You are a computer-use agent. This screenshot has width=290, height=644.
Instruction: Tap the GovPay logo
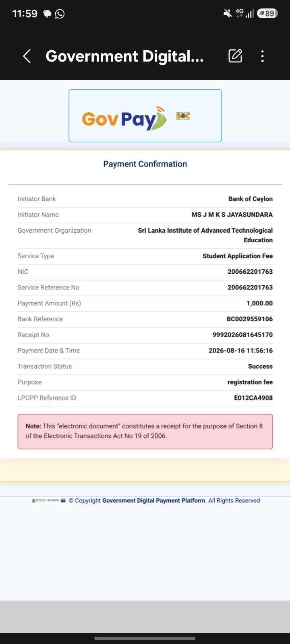[x=124, y=118]
